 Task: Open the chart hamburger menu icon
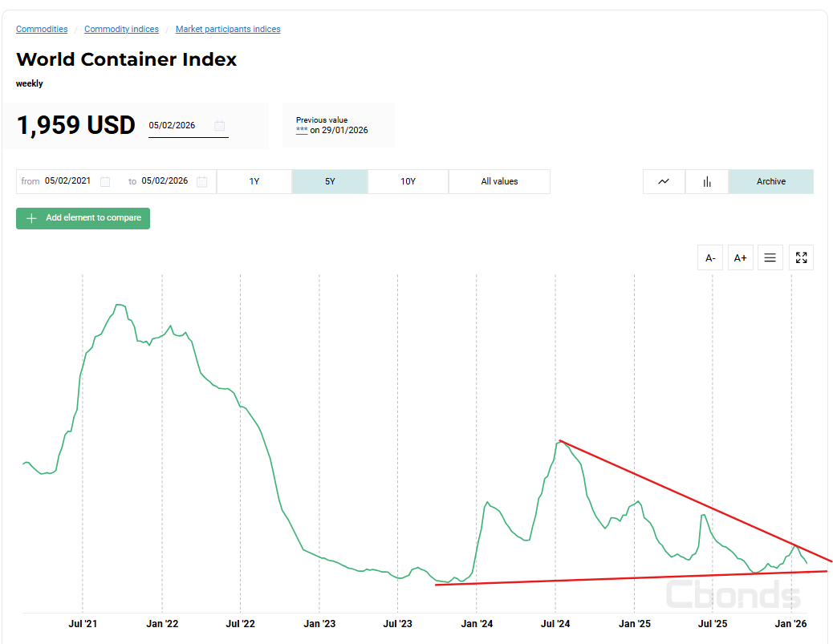tap(770, 257)
